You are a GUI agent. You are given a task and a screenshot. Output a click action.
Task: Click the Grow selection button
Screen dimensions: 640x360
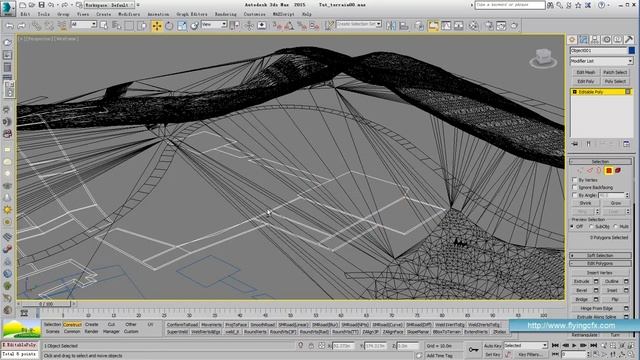pyautogui.click(x=616, y=203)
